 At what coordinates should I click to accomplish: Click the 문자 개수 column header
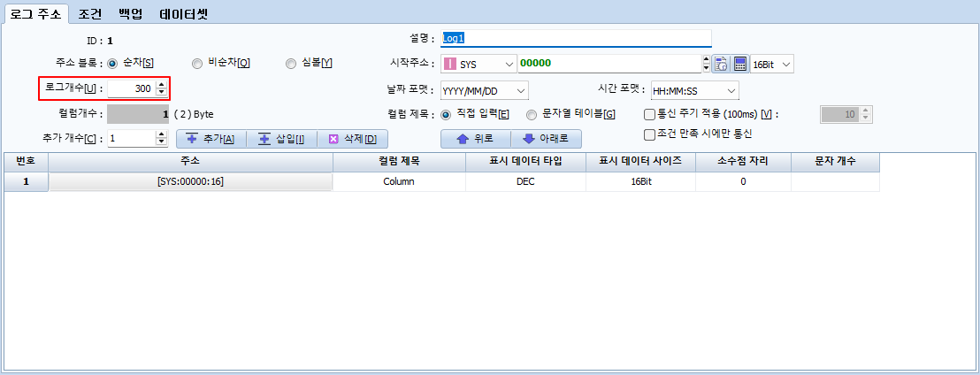click(x=836, y=161)
